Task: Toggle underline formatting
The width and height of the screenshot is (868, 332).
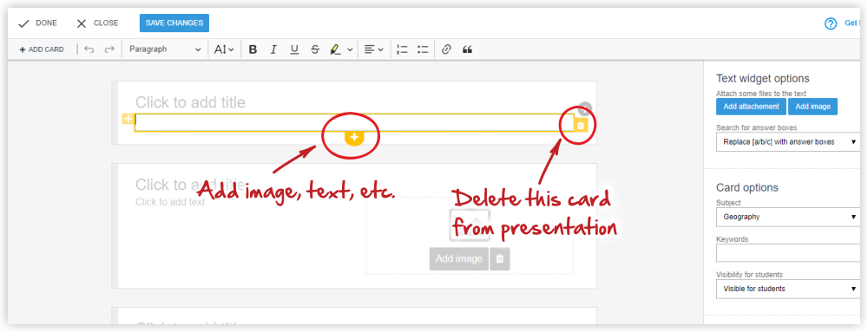Action: pyautogui.click(x=294, y=49)
